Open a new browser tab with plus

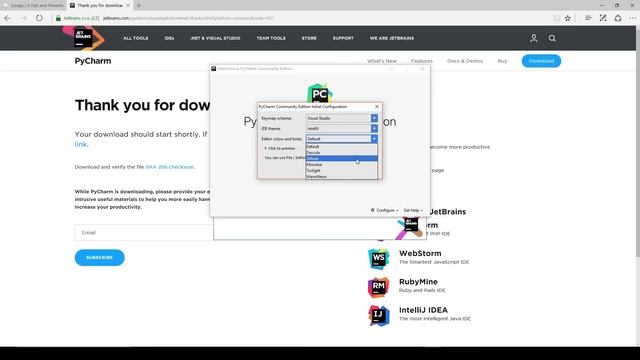139,5
